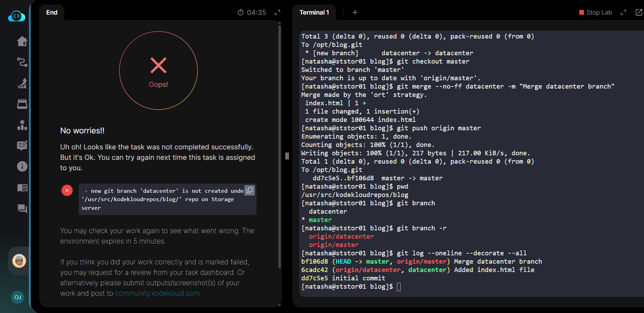Open the OJ profile badge
The height and width of the screenshot is (313, 644).
18,297
